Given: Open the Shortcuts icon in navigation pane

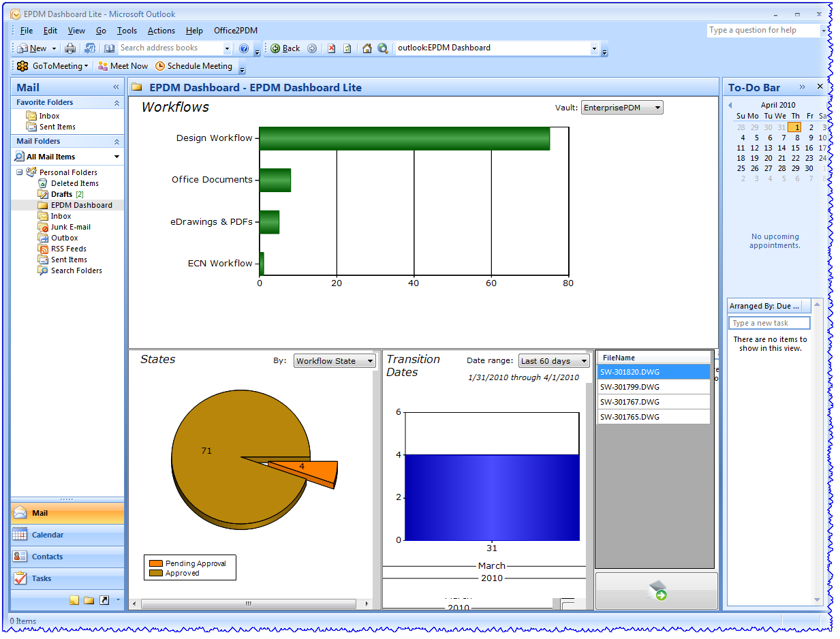Looking at the screenshot, I should [104, 600].
